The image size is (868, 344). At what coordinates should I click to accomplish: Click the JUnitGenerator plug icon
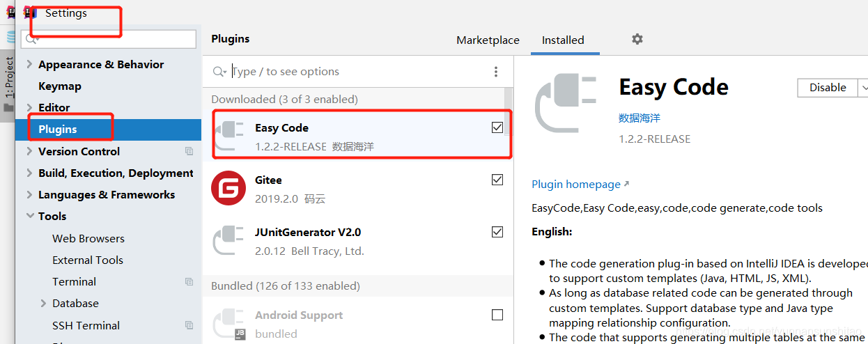coord(228,240)
